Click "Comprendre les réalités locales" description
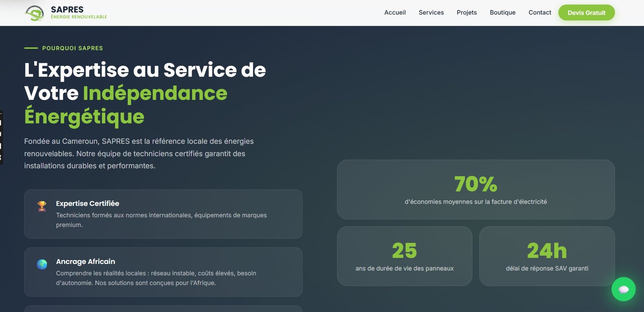Screen dimensions: 644x312 pos(156,278)
